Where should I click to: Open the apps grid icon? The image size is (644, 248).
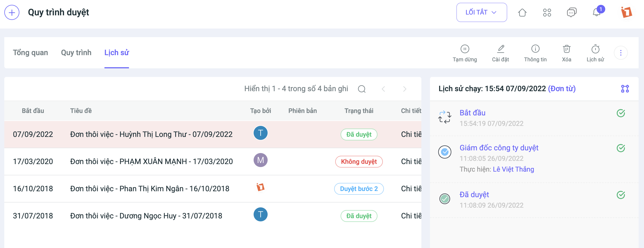tap(547, 12)
